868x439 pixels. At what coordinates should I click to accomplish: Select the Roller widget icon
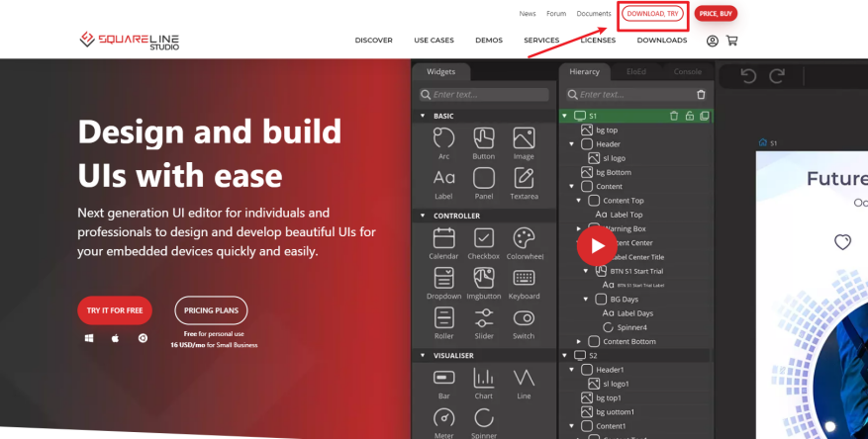click(444, 318)
